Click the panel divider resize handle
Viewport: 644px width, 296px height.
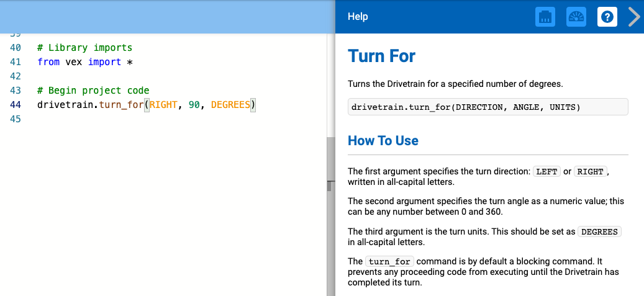pyautogui.click(x=330, y=186)
